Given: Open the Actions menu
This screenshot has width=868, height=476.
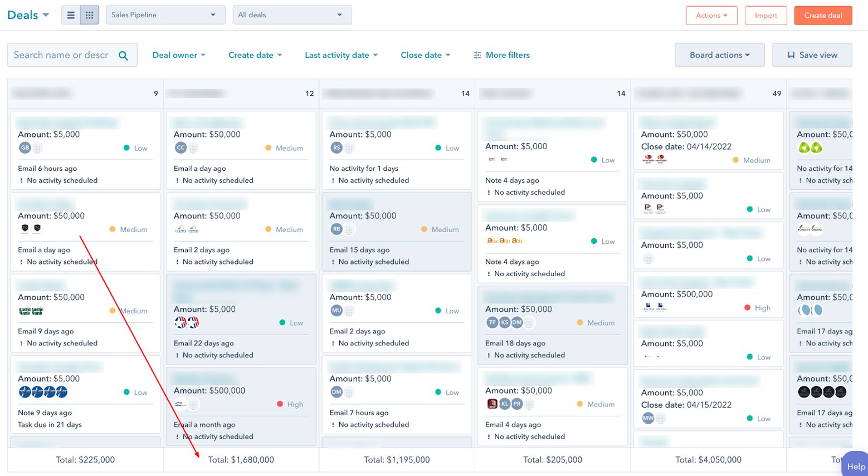Looking at the screenshot, I should tap(711, 15).
